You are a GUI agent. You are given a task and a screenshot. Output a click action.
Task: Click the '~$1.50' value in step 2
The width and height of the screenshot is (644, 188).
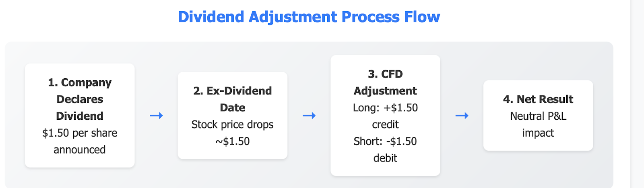tap(233, 141)
